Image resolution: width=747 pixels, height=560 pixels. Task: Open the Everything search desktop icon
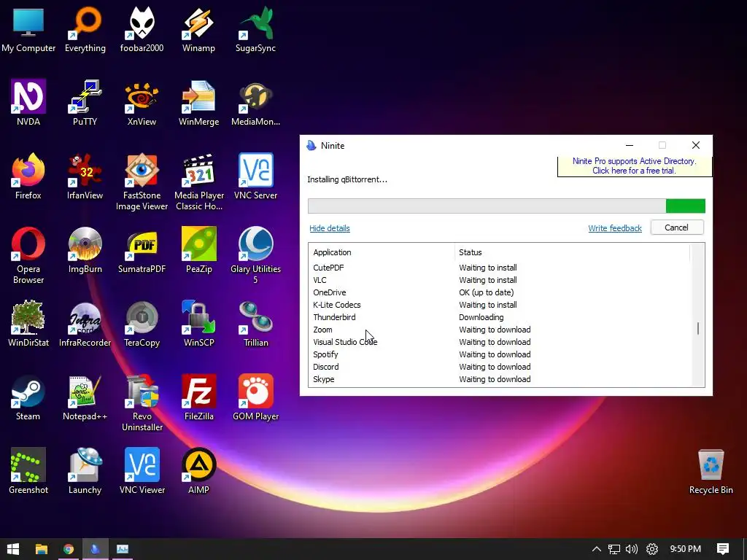(x=85, y=29)
